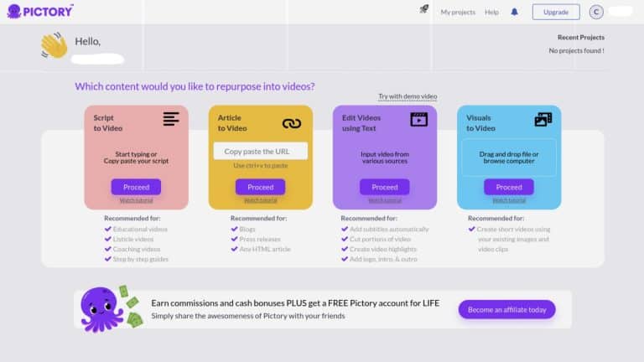Viewport: 644px width, 362px height.
Task: Proceed with Edit Videos using Text
Action: [x=384, y=187]
